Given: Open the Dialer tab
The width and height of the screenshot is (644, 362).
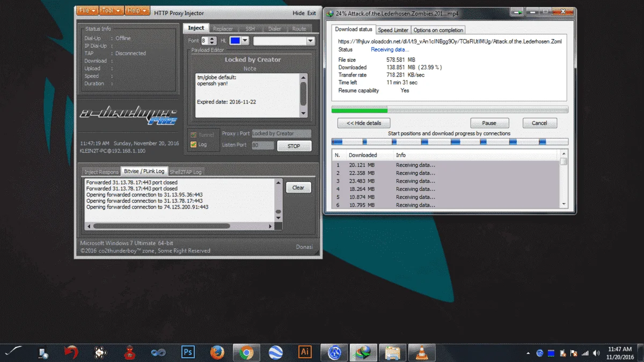Looking at the screenshot, I should click(x=274, y=28).
